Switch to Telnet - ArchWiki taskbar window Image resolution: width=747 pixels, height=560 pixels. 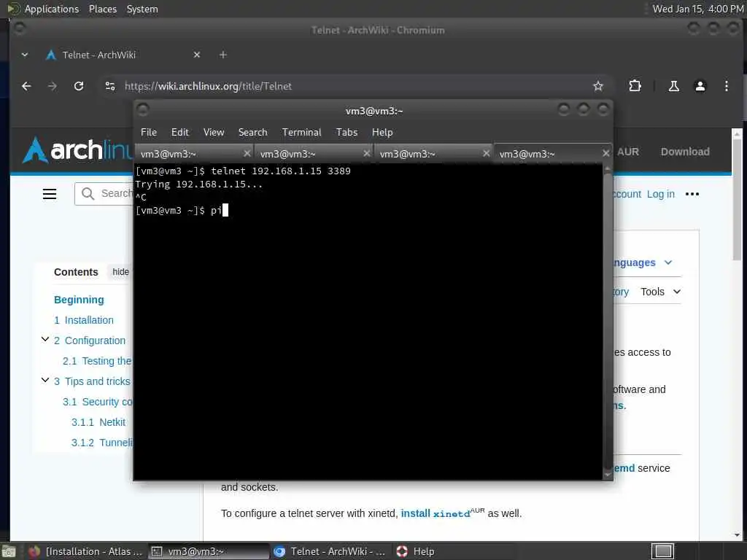331,551
